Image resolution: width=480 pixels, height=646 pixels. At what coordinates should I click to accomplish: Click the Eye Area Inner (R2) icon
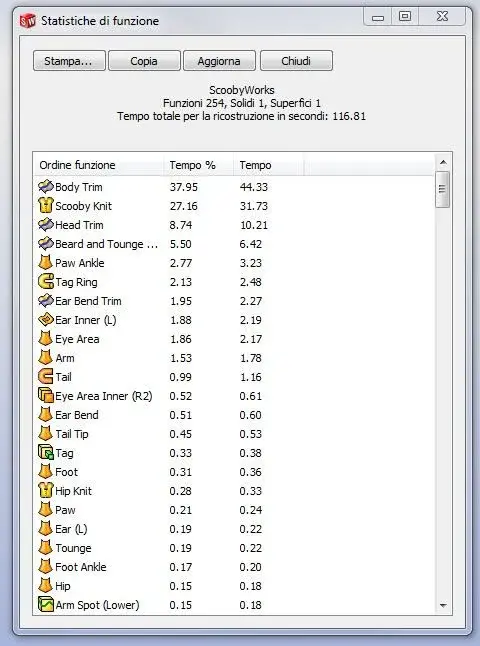(x=46, y=396)
